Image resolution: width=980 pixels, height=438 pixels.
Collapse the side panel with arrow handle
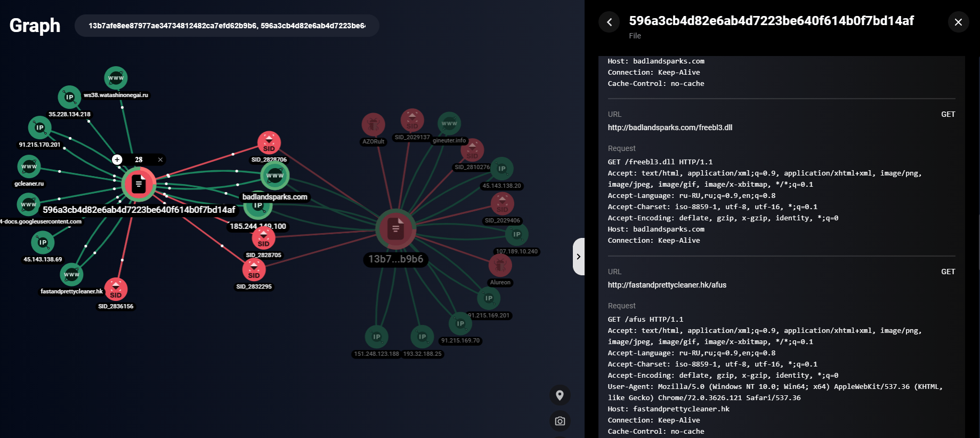click(579, 257)
